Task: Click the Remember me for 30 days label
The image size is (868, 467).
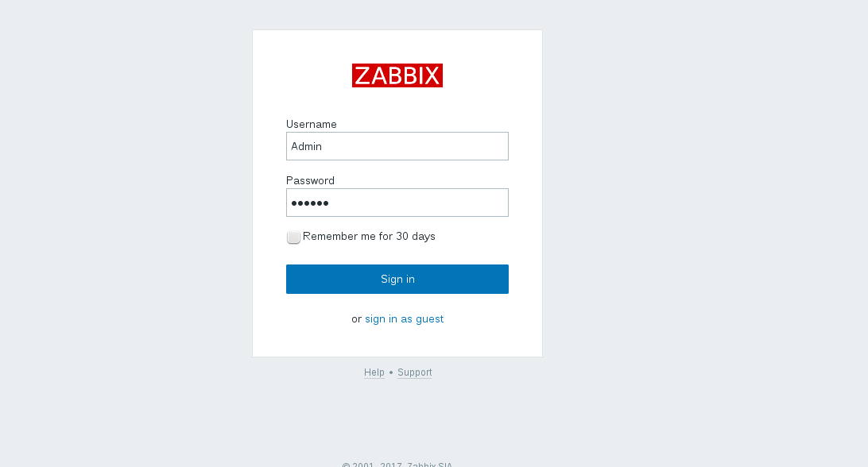Action: point(370,236)
